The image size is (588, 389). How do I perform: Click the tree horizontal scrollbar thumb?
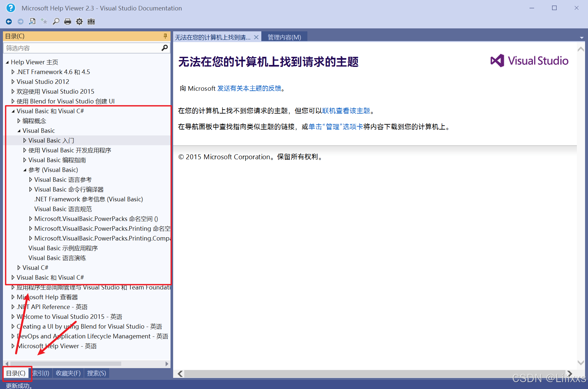[66, 364]
